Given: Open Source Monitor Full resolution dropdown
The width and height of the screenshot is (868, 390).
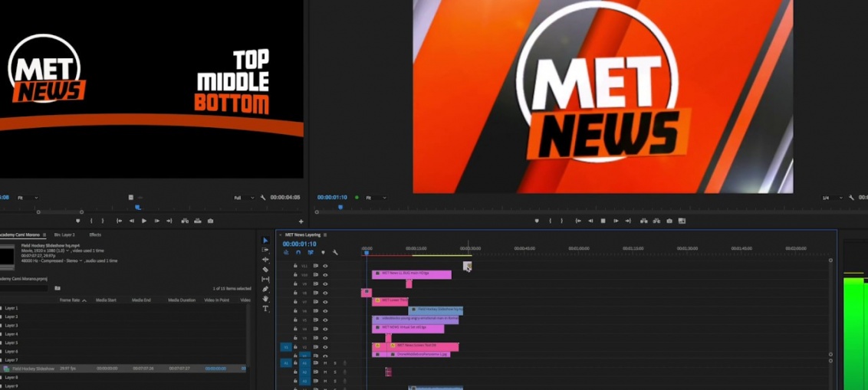Looking at the screenshot, I should (x=244, y=198).
